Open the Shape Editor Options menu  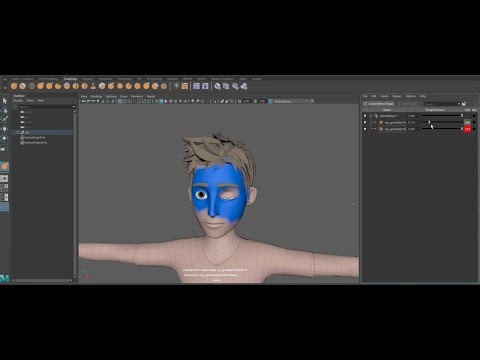coord(411,96)
